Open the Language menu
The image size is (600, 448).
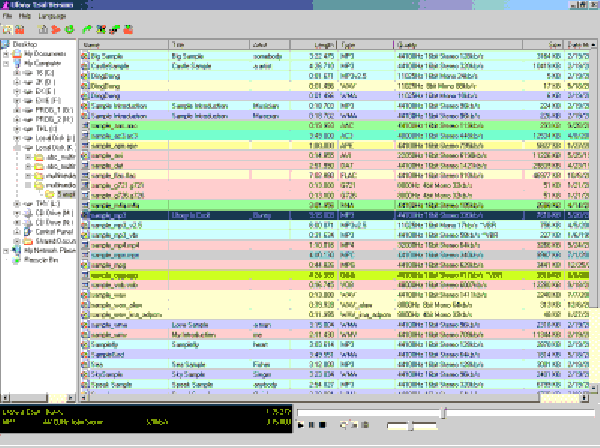pyautogui.click(x=51, y=18)
